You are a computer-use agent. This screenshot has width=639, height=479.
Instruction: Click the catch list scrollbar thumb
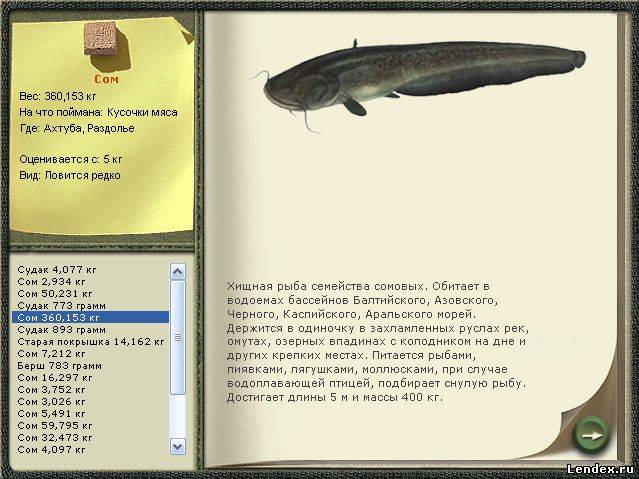[178, 338]
